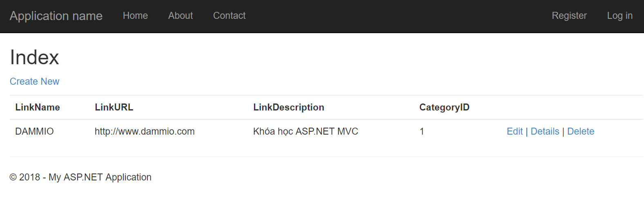Click the CategoryID column header
Screen dimensions: 644x198
tap(444, 107)
